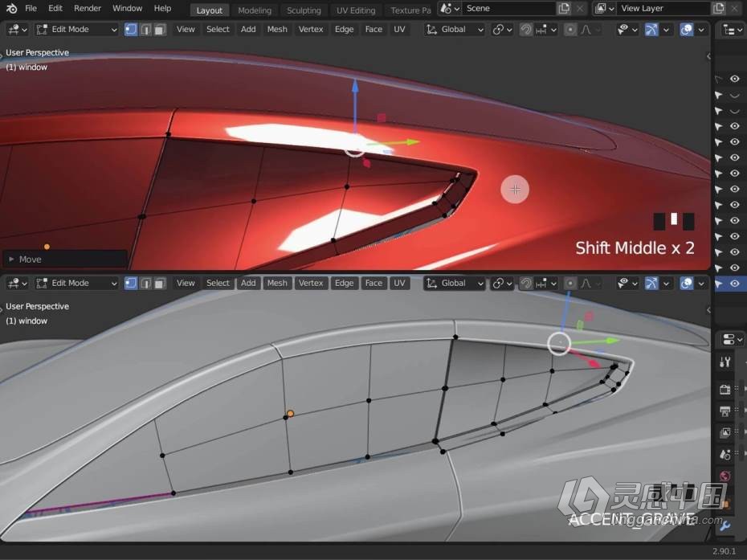Screen dimensions: 747x560
Task: Toggle proportional editing in red car viewport
Action: (569, 30)
